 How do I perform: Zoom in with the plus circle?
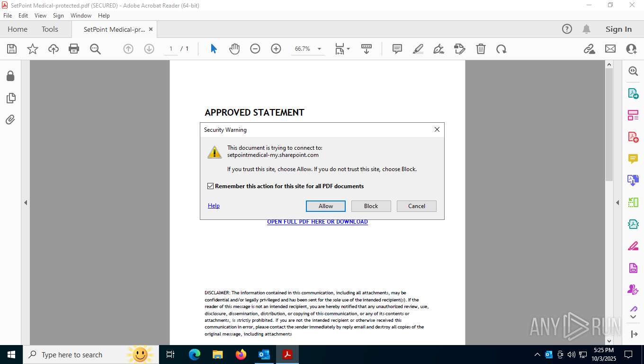[276, 49]
